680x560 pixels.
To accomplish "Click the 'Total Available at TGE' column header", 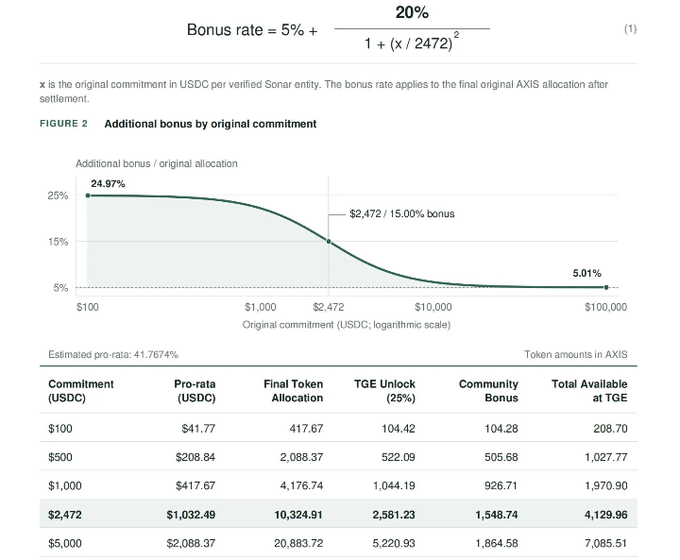I will click(589, 391).
